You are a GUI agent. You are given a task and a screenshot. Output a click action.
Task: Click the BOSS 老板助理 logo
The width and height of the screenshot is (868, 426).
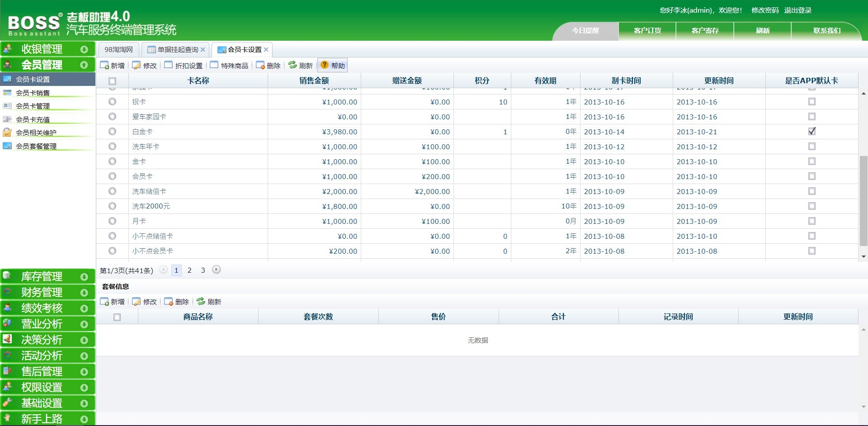pyautogui.click(x=92, y=24)
